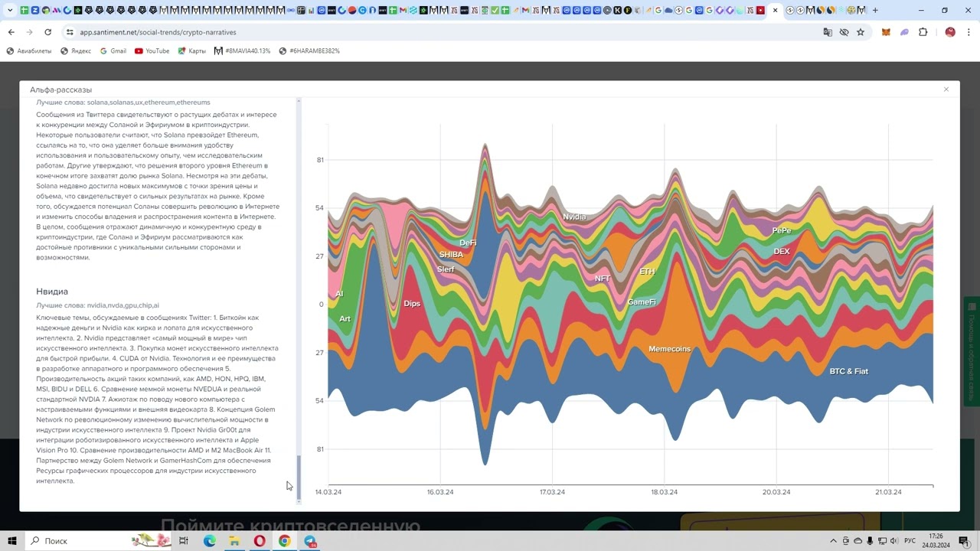The height and width of the screenshot is (551, 980).
Task: Click the 20.03.24 date on axis
Action: (776, 492)
